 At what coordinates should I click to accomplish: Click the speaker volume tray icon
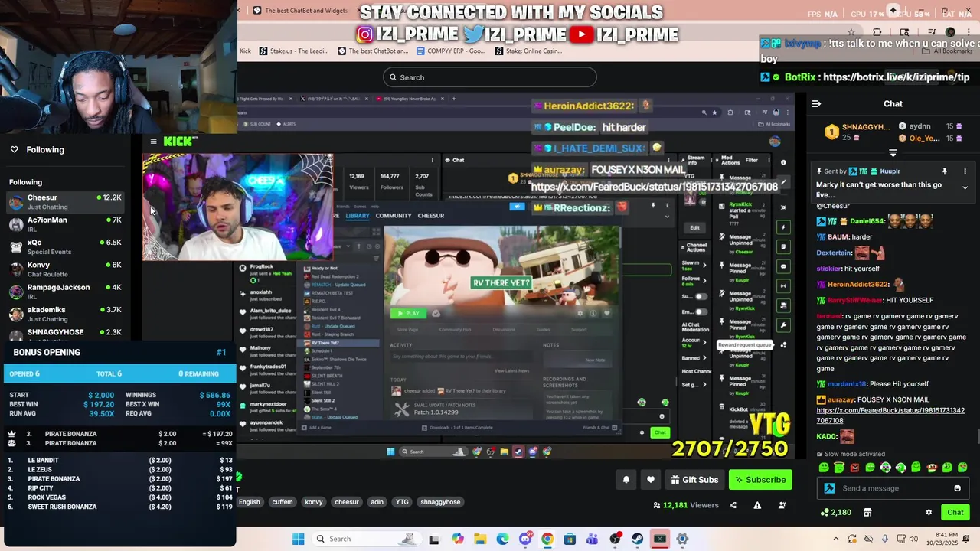913,539
